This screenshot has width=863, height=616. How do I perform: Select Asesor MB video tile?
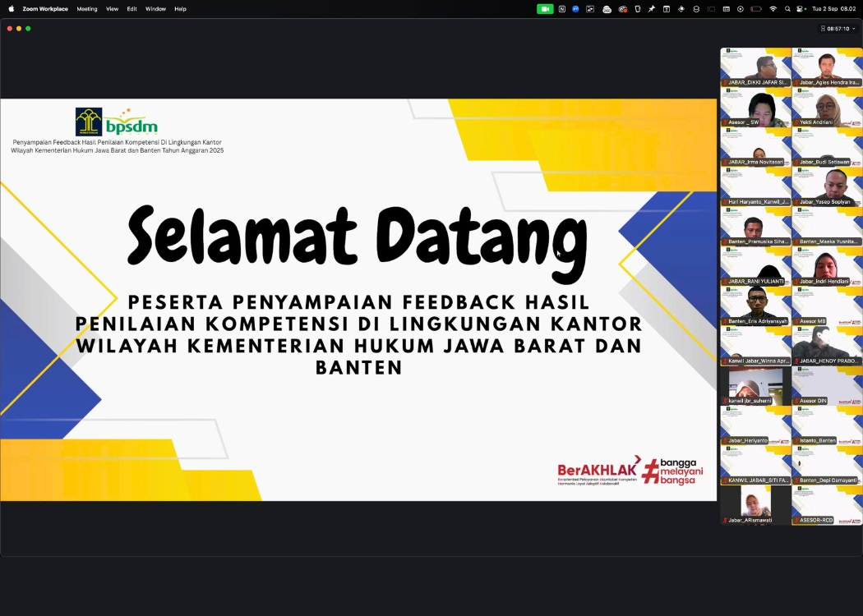point(827,306)
